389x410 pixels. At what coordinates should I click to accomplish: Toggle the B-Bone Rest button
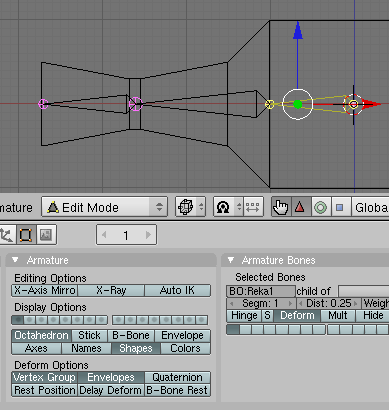click(x=177, y=390)
